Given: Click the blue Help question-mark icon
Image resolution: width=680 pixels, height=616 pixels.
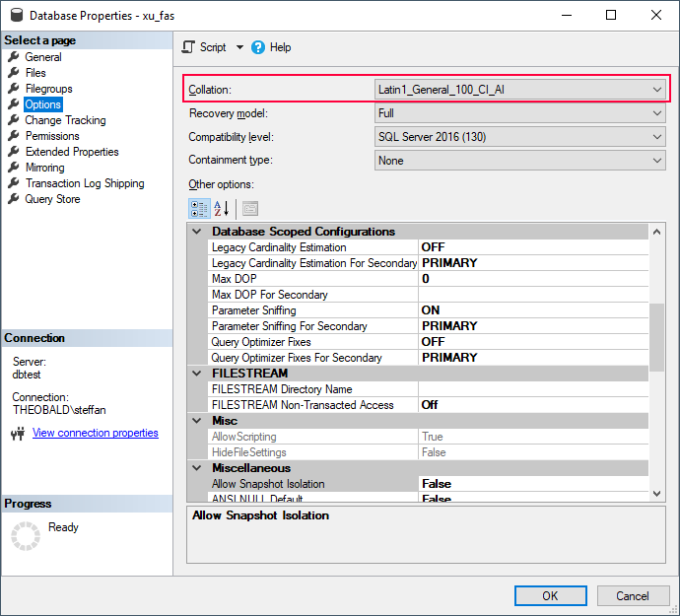Looking at the screenshot, I should [x=258, y=47].
